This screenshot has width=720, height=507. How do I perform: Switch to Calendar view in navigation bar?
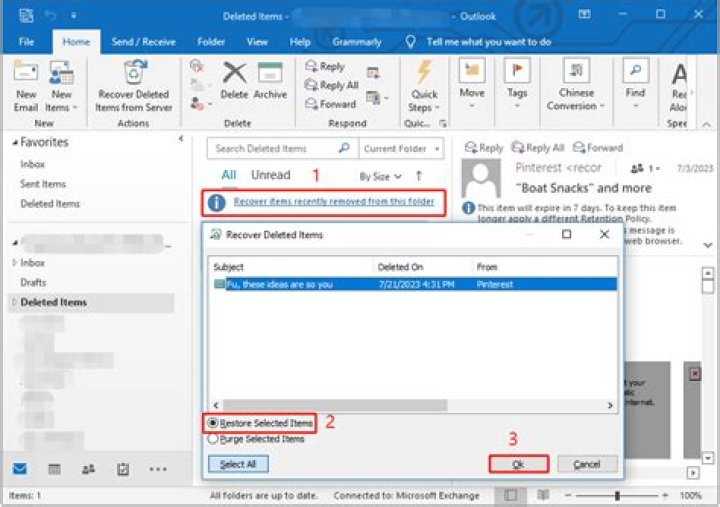coord(54,469)
